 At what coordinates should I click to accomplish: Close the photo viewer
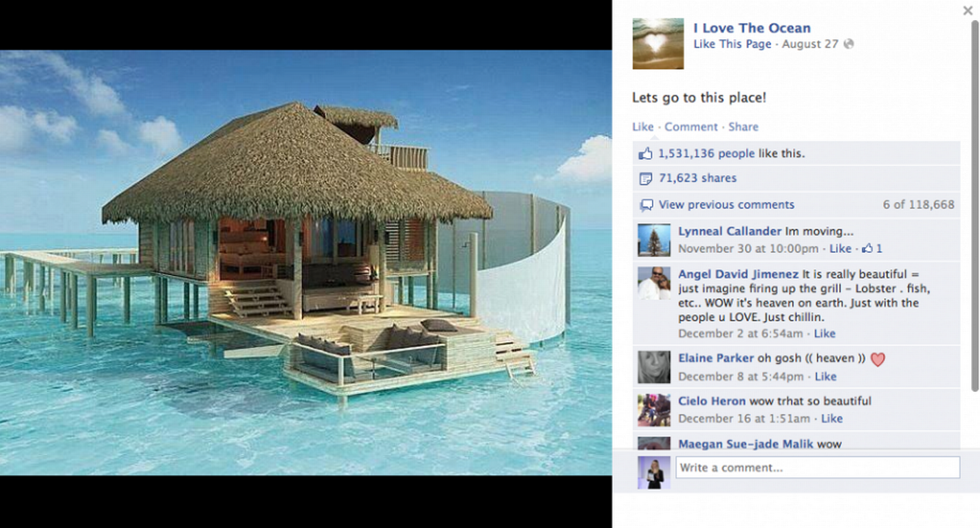(x=968, y=10)
